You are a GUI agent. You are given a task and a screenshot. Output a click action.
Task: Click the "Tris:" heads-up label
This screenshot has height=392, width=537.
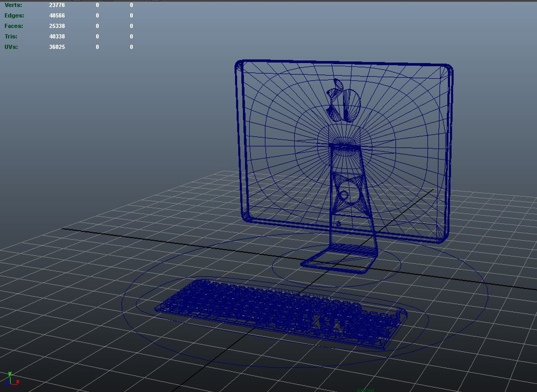(x=11, y=37)
